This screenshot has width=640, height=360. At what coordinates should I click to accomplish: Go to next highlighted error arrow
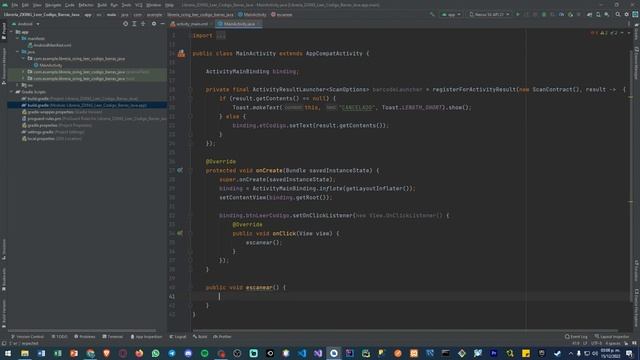[629, 33]
